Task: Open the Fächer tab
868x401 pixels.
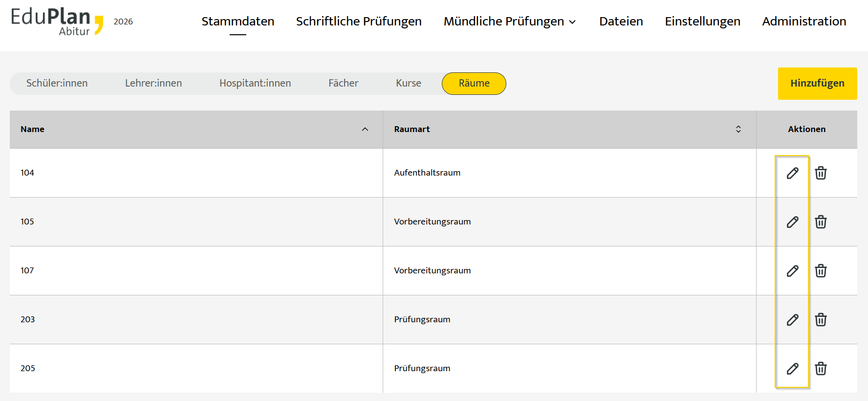Action: click(343, 84)
